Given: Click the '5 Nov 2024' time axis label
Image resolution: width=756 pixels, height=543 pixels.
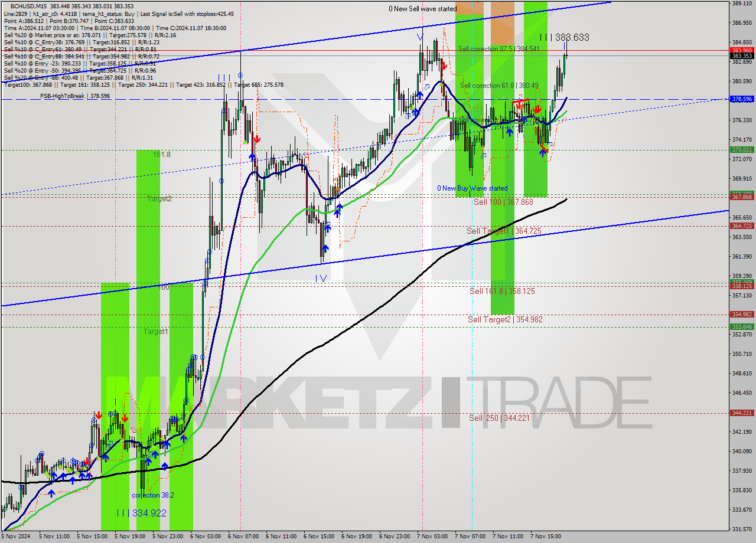Looking at the screenshot, I should [x=15, y=537].
